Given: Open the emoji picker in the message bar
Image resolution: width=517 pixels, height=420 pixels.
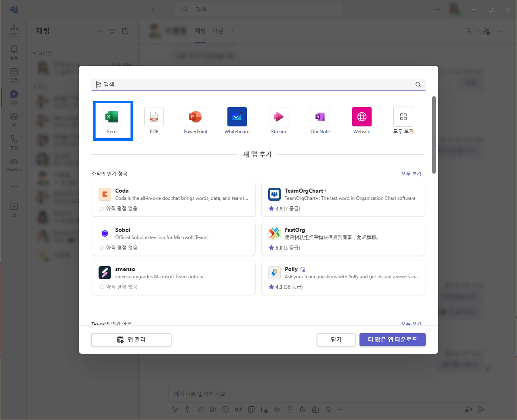Looking at the screenshot, I should pyautogui.click(x=226, y=409).
